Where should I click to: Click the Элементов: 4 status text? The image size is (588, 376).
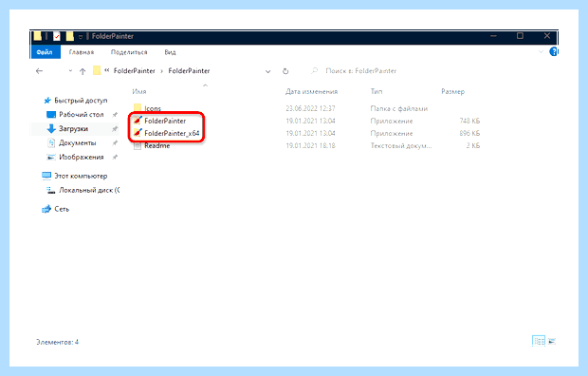[x=57, y=342]
